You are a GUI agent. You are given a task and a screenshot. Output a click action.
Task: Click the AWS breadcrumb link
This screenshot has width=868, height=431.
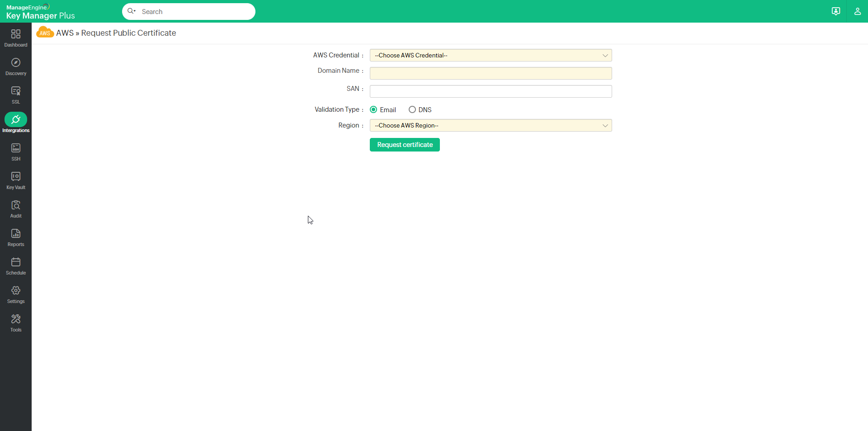pyautogui.click(x=65, y=33)
